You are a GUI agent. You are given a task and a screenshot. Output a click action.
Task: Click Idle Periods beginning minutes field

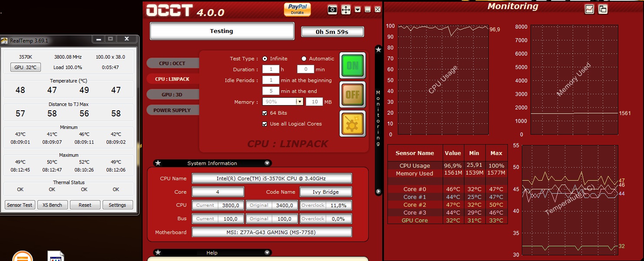tap(270, 80)
